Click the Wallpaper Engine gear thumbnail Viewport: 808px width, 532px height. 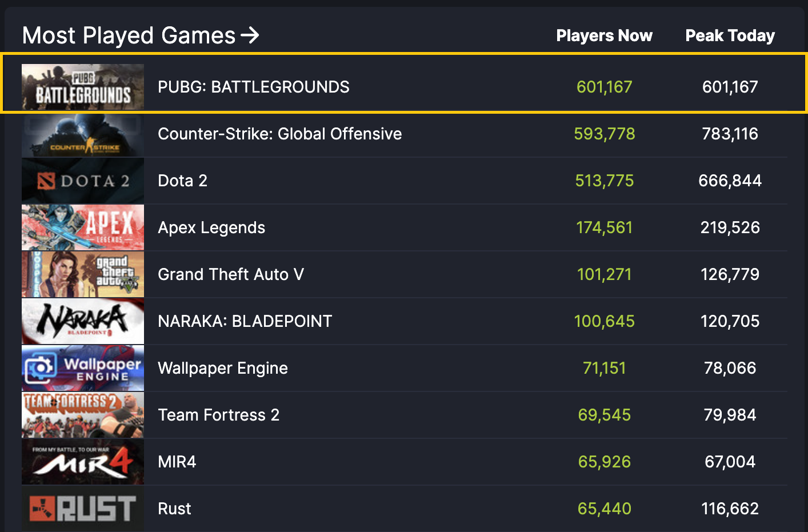pos(83,368)
